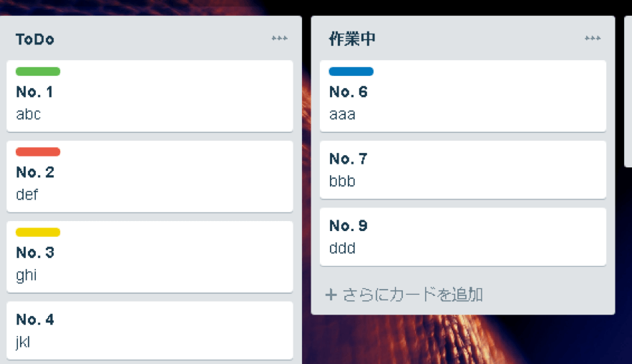This screenshot has width=632, height=364.
Task: Click the plus icon to add card
Action: 331,295
